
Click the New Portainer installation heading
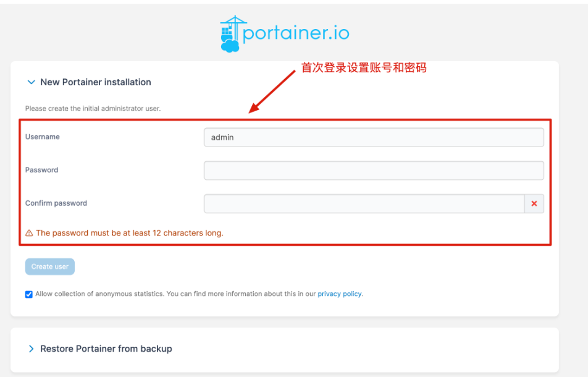tap(95, 82)
